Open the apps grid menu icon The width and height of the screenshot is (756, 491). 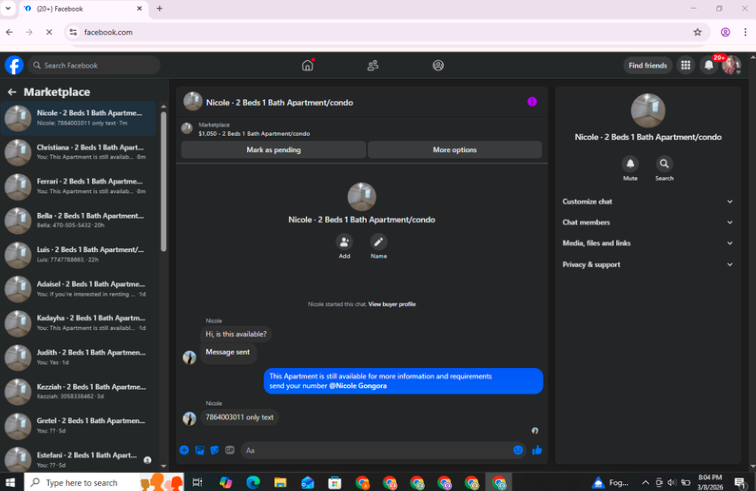(685, 65)
